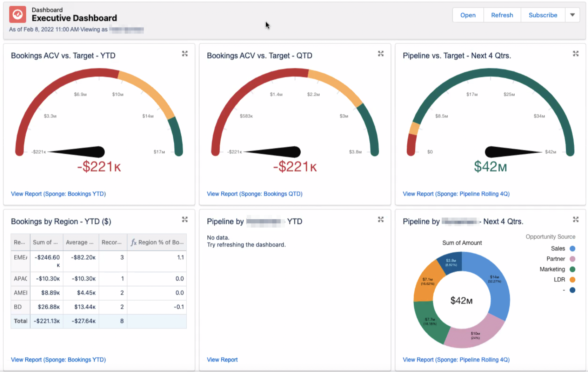The image size is (588, 372).
Task: Expand the Bookings ACV QTD widget
Action: pos(381,54)
